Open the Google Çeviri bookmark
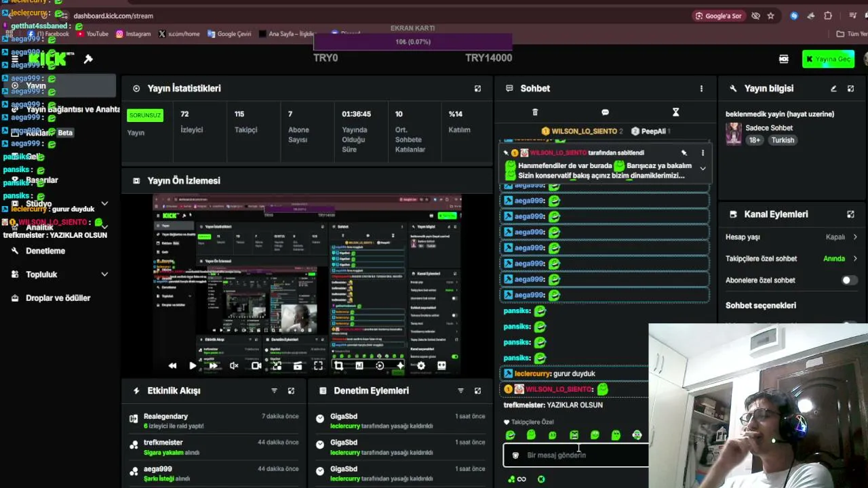Viewport: 868px width, 488px height. coord(230,34)
